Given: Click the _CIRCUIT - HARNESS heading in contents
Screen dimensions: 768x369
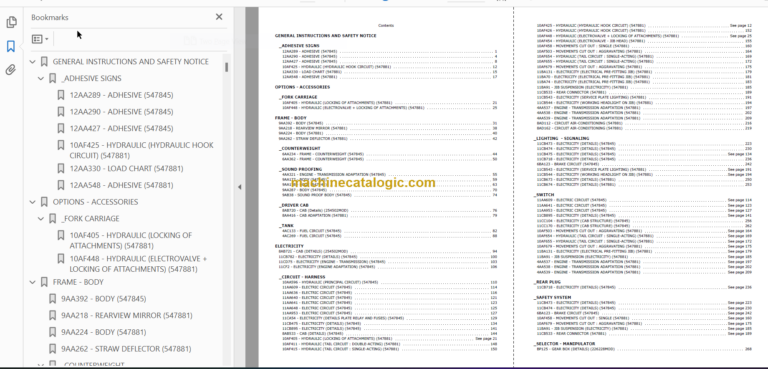Looking at the screenshot, I should click(302, 277).
